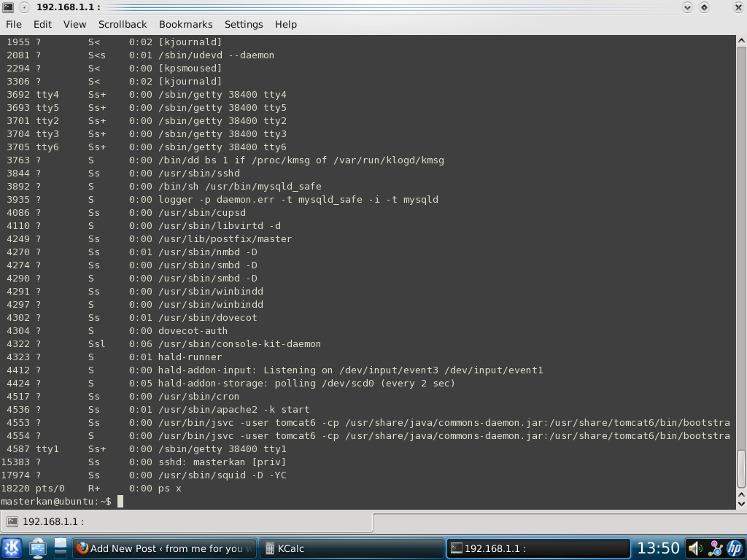747x560 pixels.
Task: Open the Edit menu
Action: pos(42,24)
